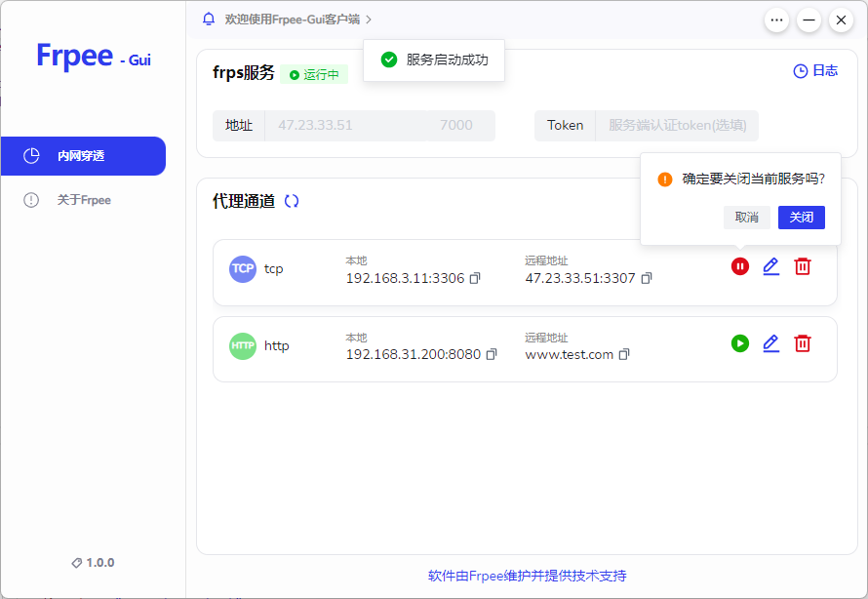868x599 pixels.
Task: Click the 47.23.33.51:3307 remote address text
Action: click(x=580, y=278)
